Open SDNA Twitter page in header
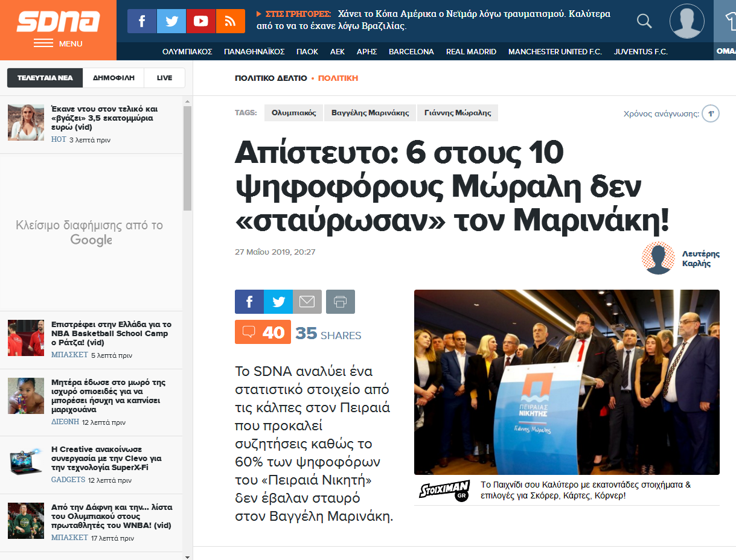 [x=171, y=21]
